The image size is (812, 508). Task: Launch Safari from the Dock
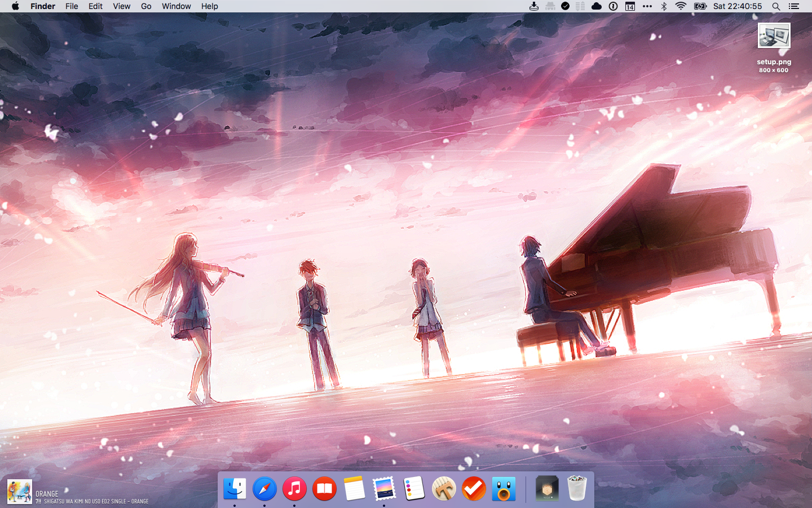coord(264,488)
